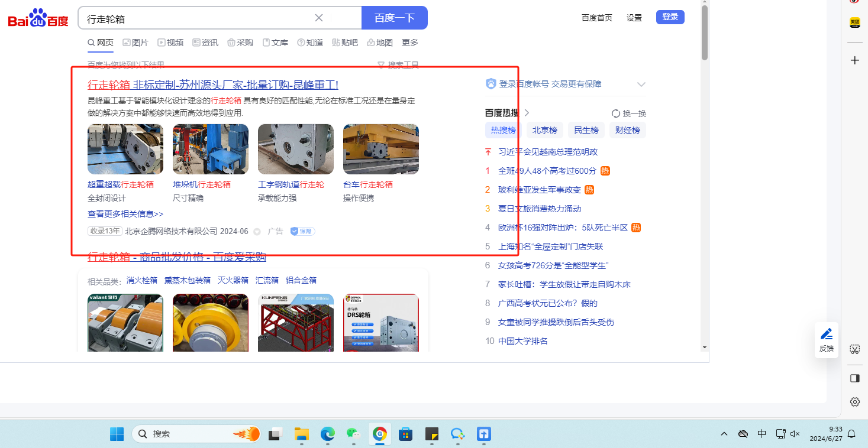Click the 铝合金箱 related category
868x448 pixels.
coord(301,280)
